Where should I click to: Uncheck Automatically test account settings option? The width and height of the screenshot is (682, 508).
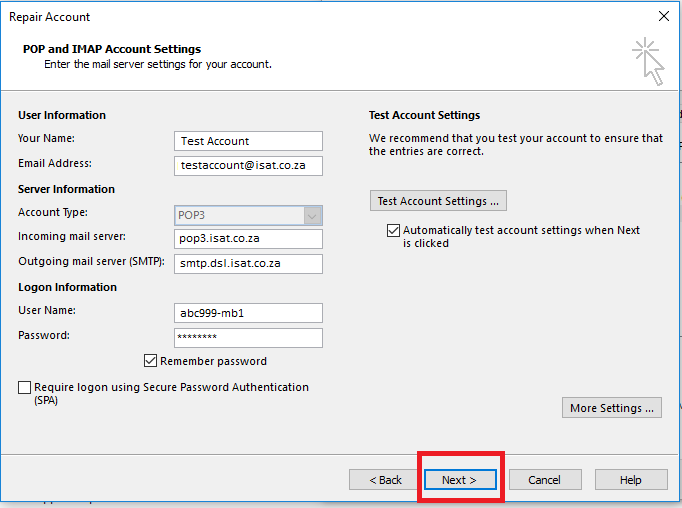[393, 230]
